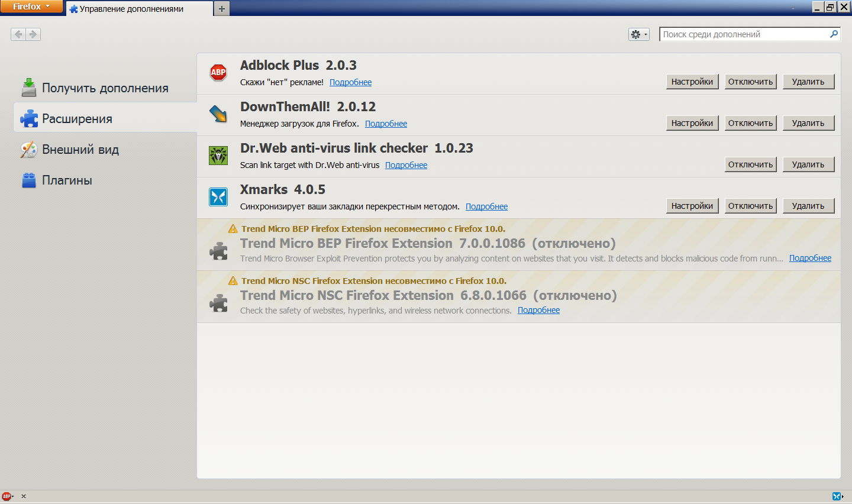Click the BEP 'несовместимо с Firefox 10.0' warning text
This screenshot has height=504, width=852.
[373, 229]
